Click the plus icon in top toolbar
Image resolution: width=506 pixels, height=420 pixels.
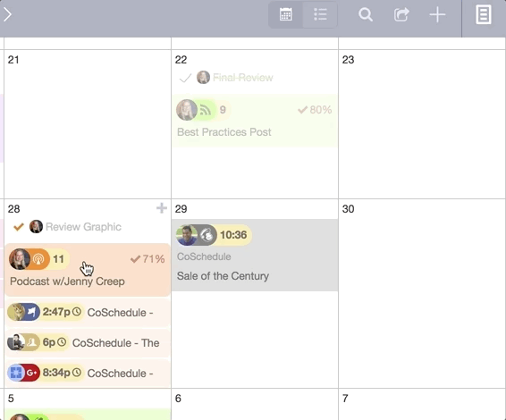[x=437, y=15]
